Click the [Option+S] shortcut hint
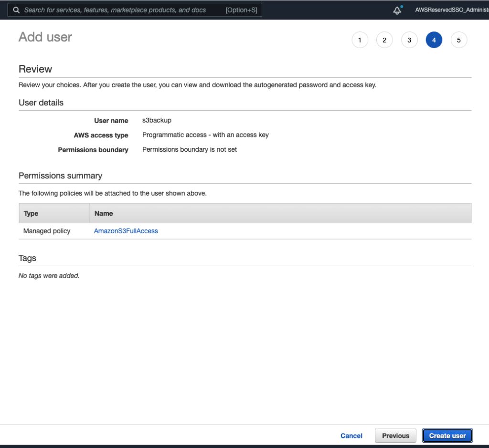Image resolution: width=489 pixels, height=448 pixels. coord(241,10)
